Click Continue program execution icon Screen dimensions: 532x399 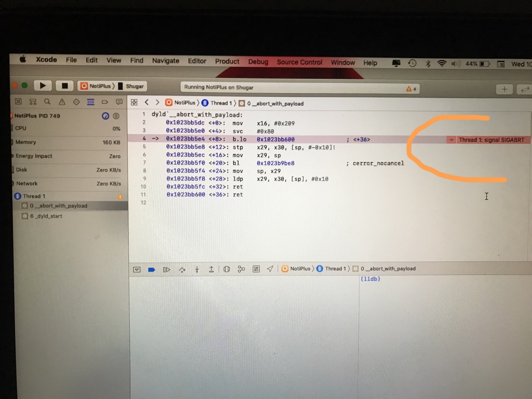[166, 269]
